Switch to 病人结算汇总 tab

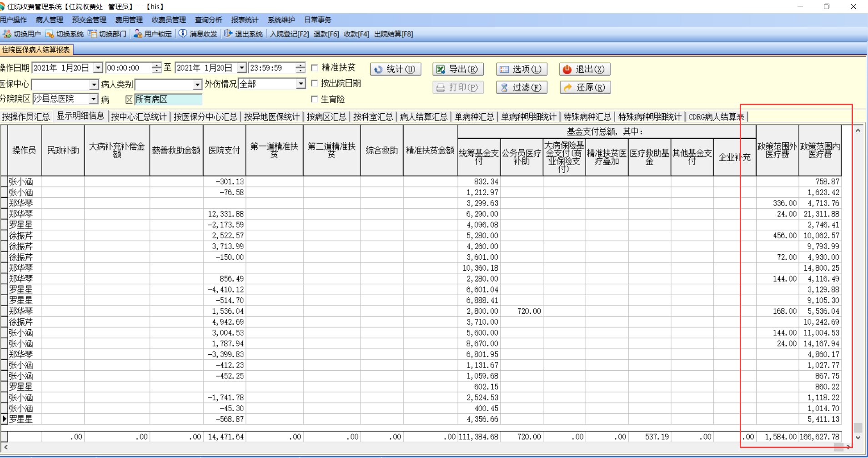pyautogui.click(x=424, y=117)
